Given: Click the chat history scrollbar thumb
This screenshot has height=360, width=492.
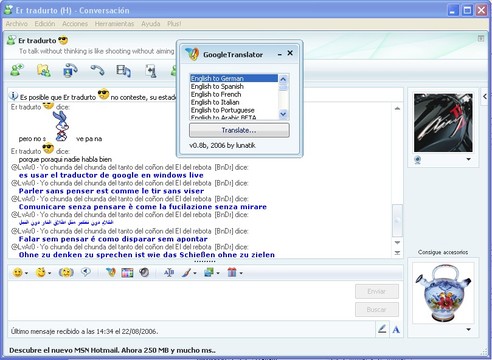Looking at the screenshot, I should tap(397, 220).
